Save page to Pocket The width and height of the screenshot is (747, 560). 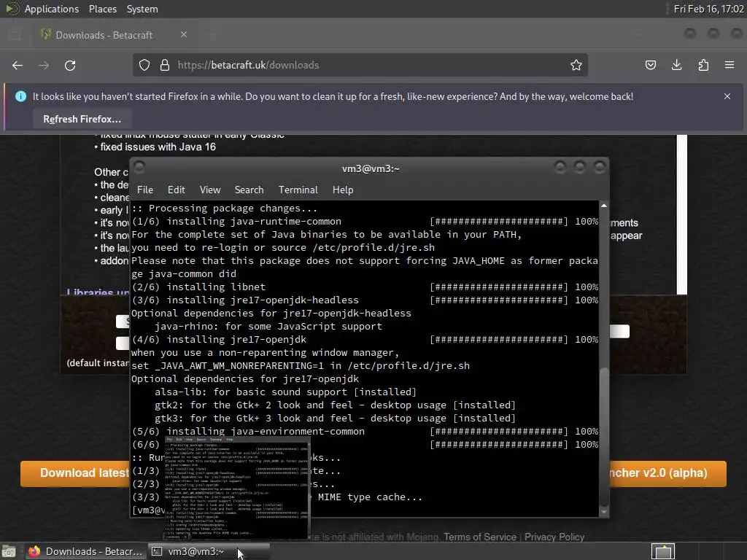point(650,65)
